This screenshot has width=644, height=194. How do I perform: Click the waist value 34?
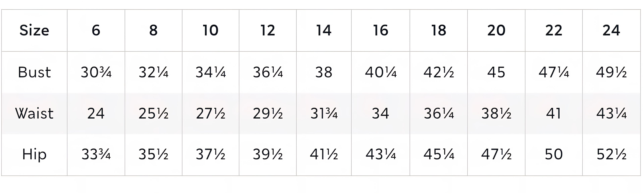coord(381,113)
